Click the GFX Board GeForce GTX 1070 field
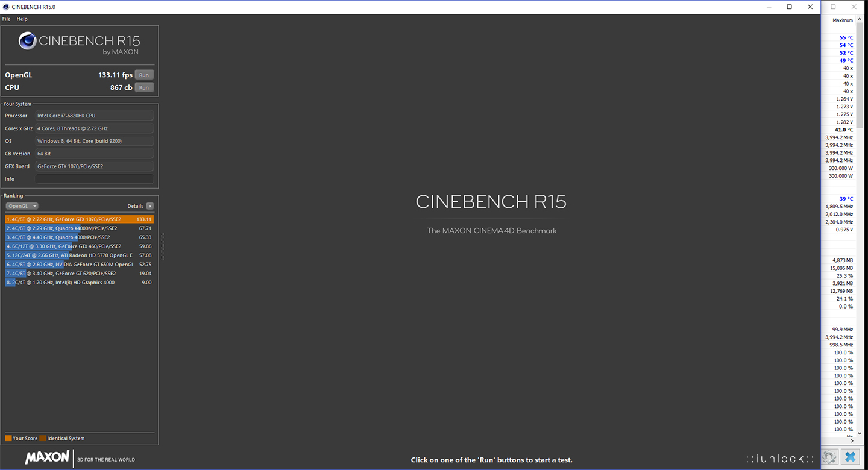The width and height of the screenshot is (868, 470). pos(94,166)
